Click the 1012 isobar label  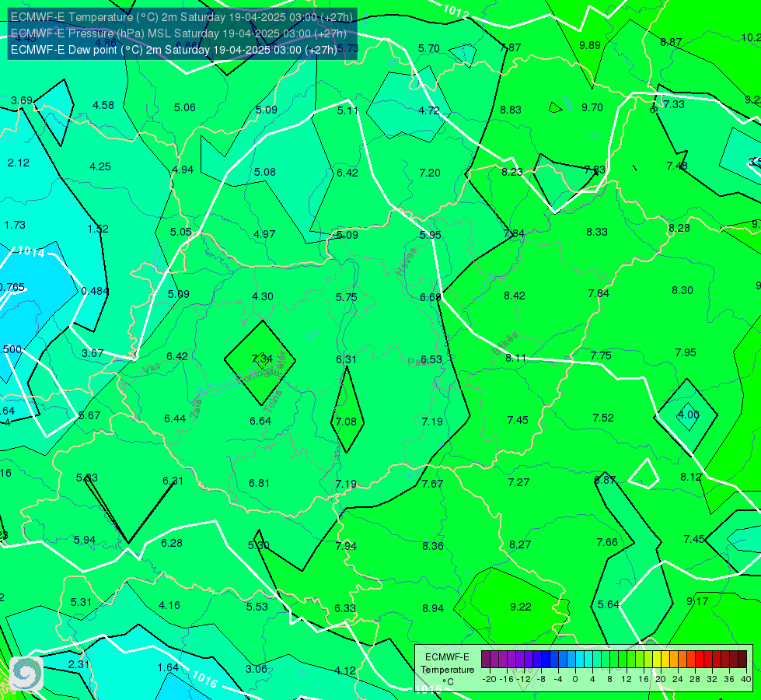coord(456,11)
